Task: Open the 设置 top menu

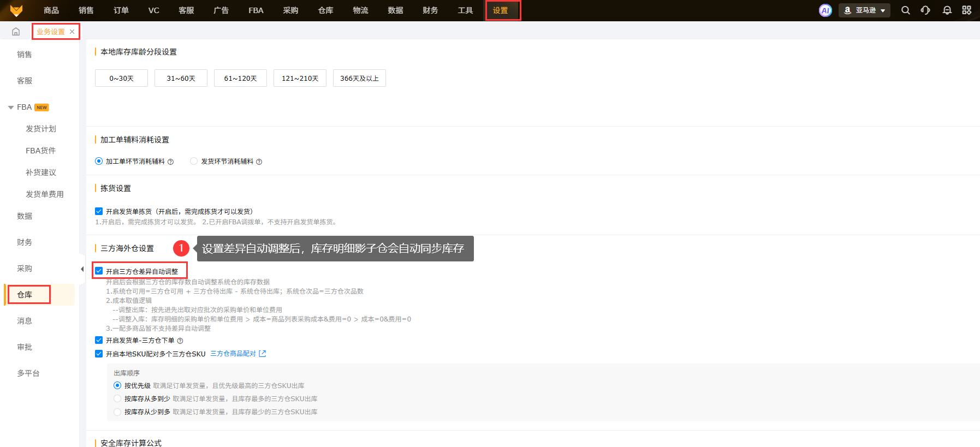Action: pyautogui.click(x=501, y=10)
